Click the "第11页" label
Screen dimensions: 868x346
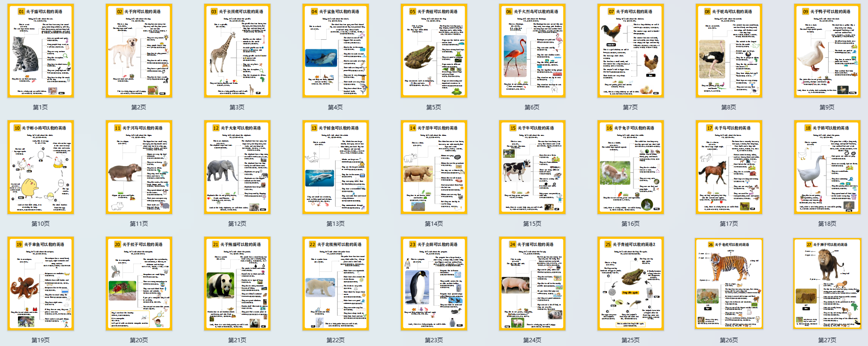point(139,224)
